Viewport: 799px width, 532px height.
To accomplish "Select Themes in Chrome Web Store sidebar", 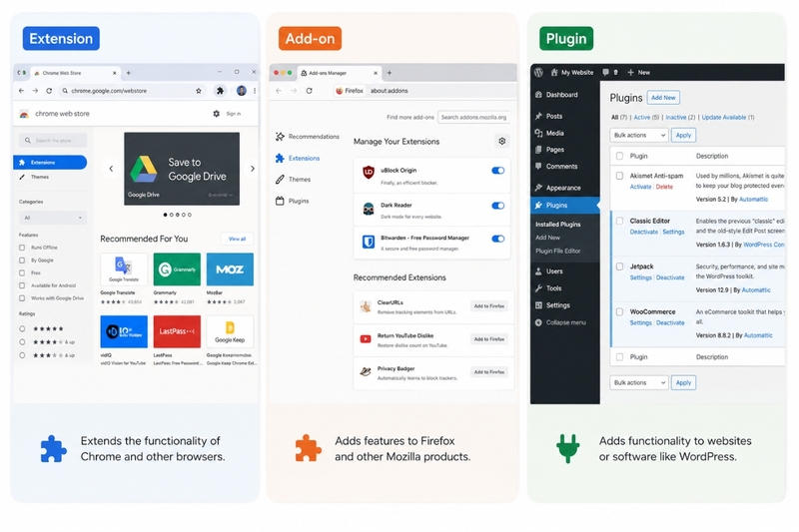I will tap(35, 177).
